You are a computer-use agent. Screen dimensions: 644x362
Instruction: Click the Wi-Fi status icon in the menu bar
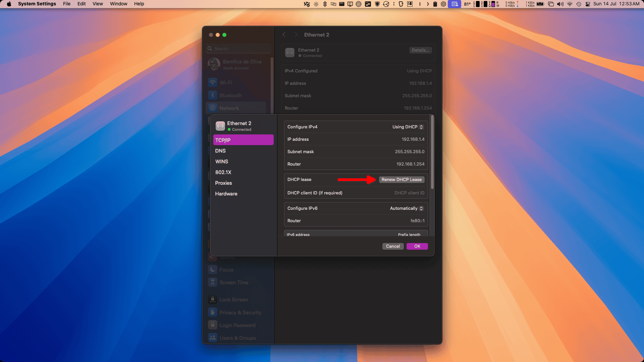pos(570,4)
